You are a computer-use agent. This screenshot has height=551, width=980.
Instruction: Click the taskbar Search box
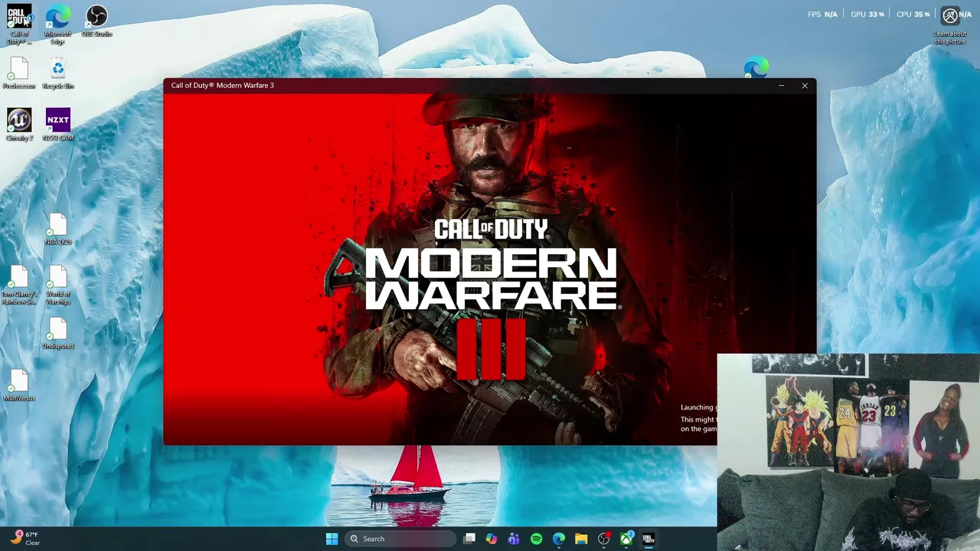pos(400,539)
